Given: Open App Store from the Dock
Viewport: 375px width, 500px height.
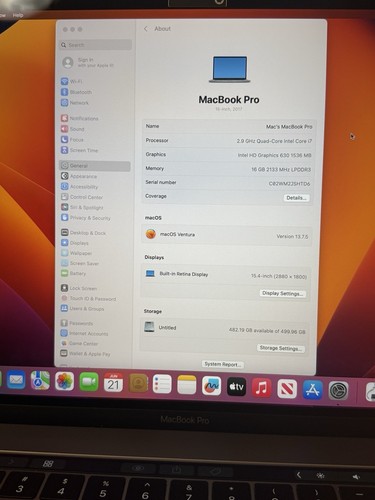Looking at the screenshot, I should point(313,390).
